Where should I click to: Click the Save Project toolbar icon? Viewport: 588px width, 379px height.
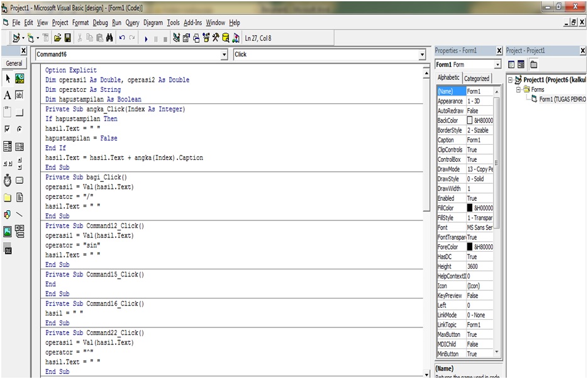pyautogui.click(x=68, y=38)
